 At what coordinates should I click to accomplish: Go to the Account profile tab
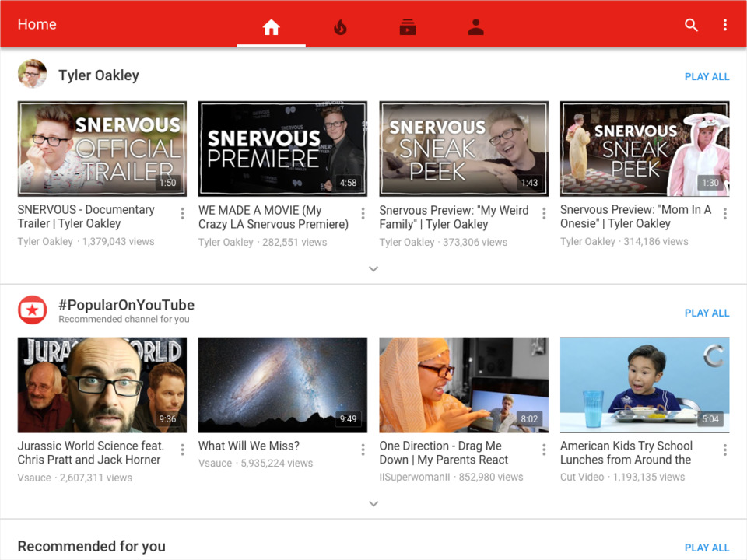coord(475,27)
